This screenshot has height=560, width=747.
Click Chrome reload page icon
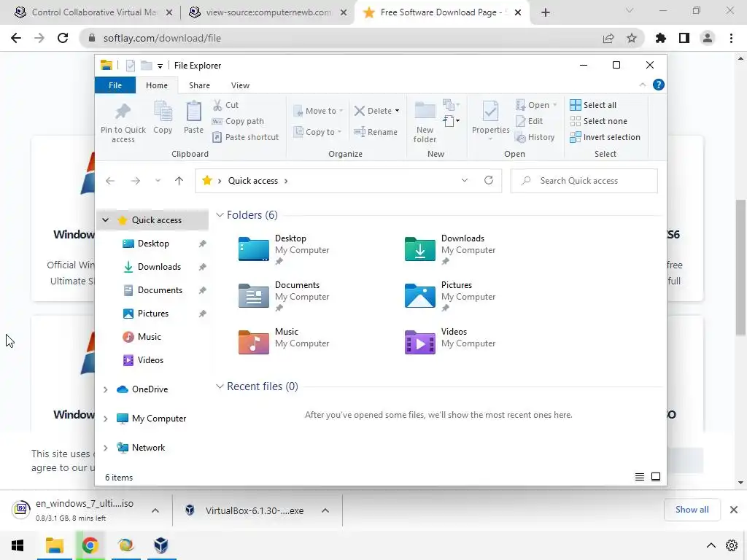[63, 38]
